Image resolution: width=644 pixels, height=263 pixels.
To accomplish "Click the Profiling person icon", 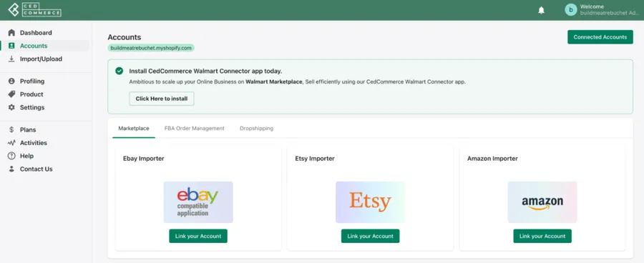I will point(11,81).
